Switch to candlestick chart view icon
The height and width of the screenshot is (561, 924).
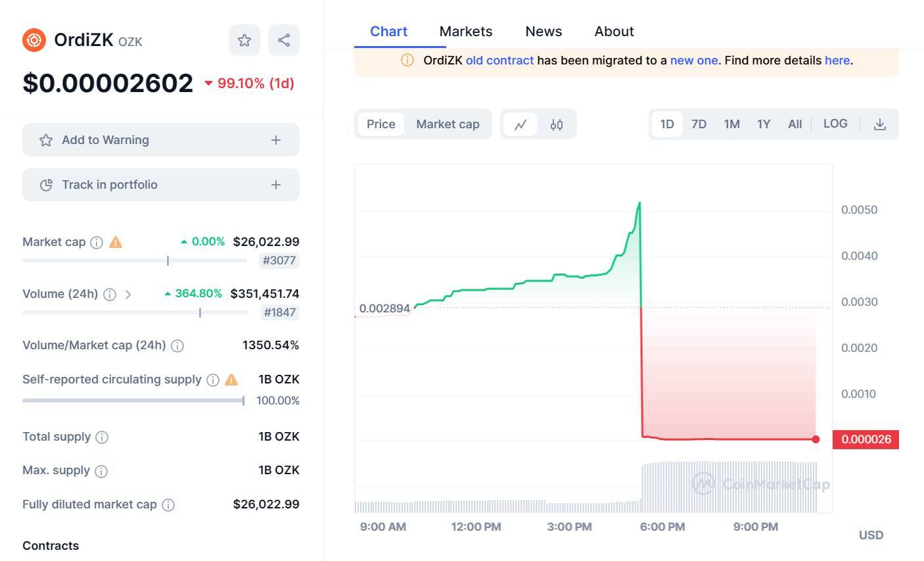(x=557, y=124)
